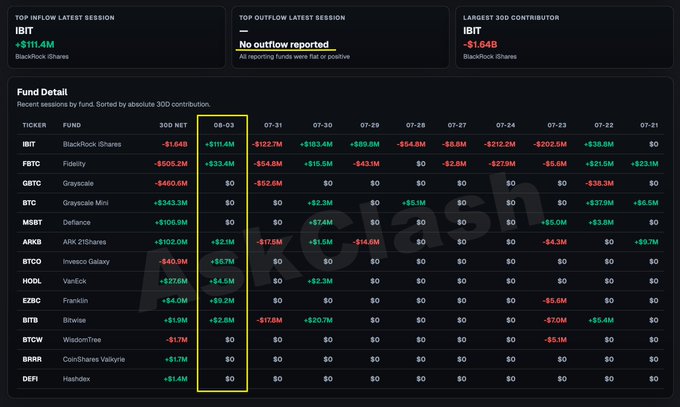The width and height of the screenshot is (680, 407).
Task: Click MSBT's +$106.9M 30D net value
Action: point(171,222)
